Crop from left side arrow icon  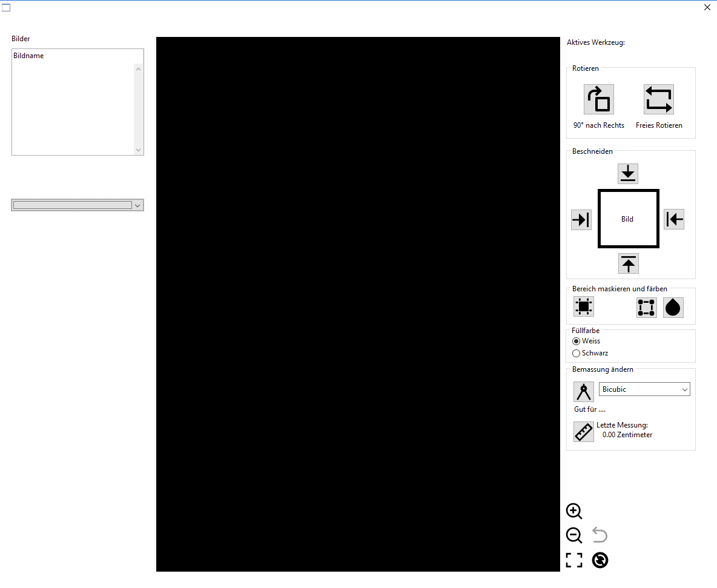(x=581, y=219)
